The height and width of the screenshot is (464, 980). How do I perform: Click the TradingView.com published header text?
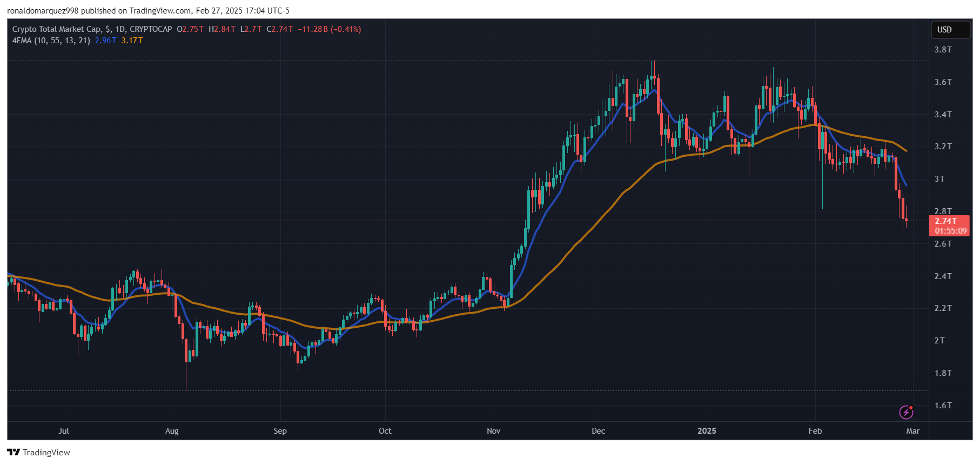[x=159, y=11]
